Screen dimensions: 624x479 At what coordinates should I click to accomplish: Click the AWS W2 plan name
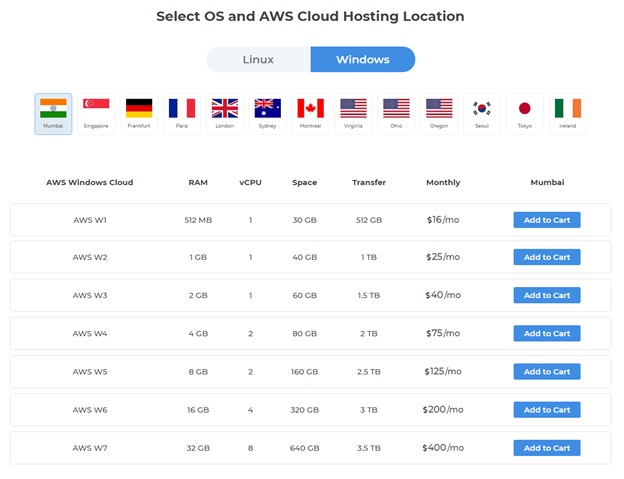[90, 257]
